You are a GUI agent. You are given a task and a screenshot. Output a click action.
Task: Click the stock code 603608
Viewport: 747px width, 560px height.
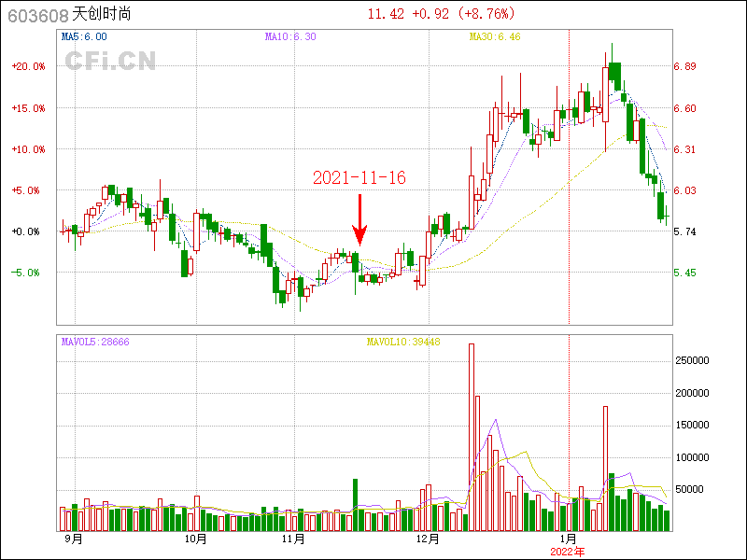point(38,16)
